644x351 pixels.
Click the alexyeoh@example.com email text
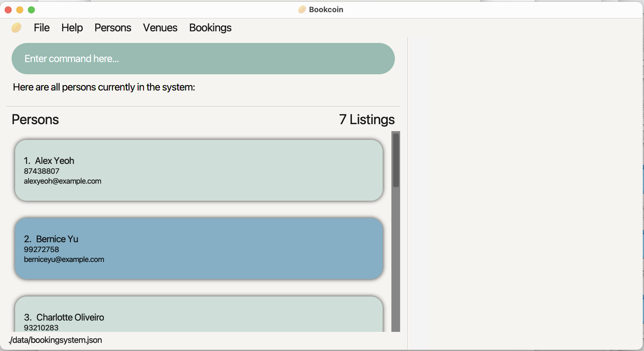(62, 181)
